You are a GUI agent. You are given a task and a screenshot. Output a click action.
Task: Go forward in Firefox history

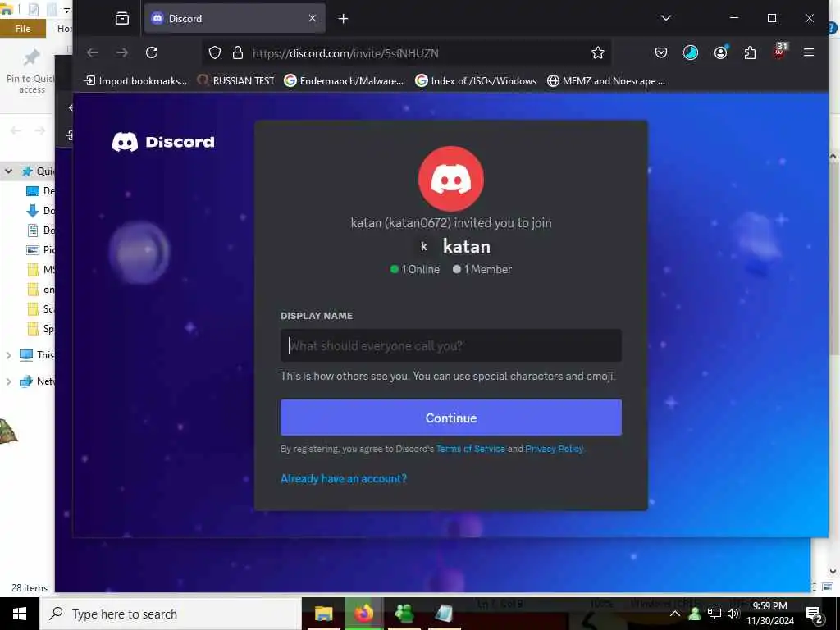pyautogui.click(x=122, y=52)
